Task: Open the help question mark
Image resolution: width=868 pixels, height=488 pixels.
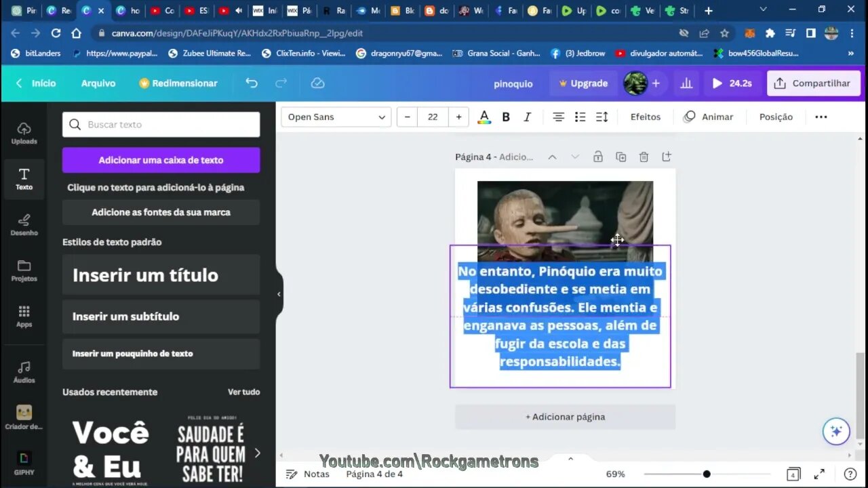Action: pyautogui.click(x=850, y=474)
